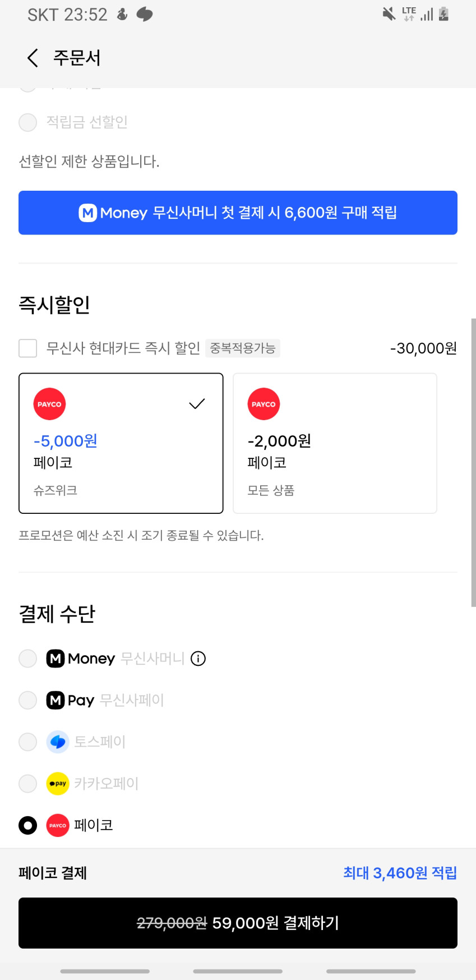
Task: Select the 무신사머니 radio button
Action: (28, 659)
